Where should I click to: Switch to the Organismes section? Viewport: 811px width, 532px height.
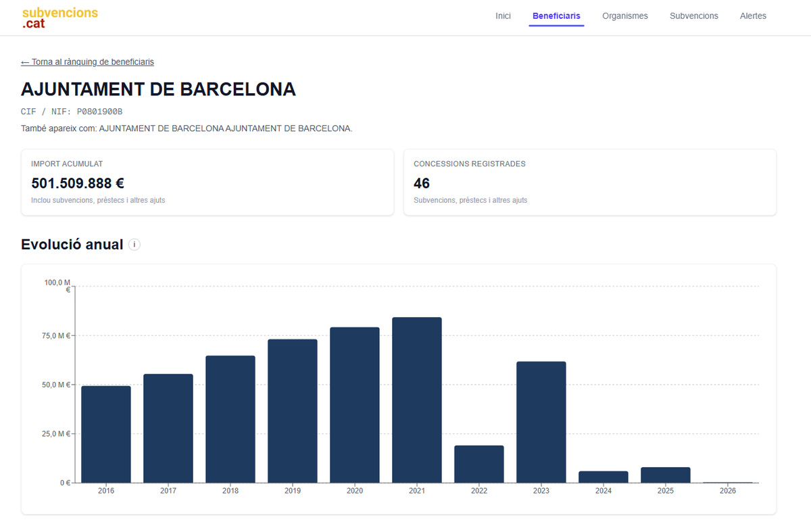(x=624, y=16)
